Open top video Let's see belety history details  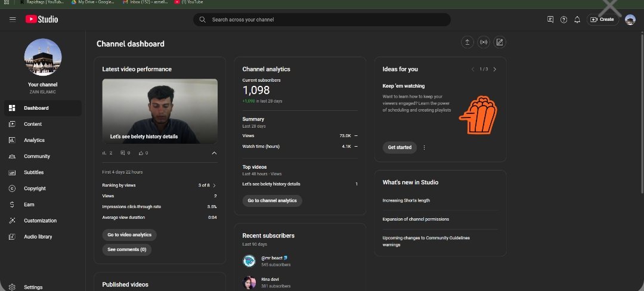coord(271,184)
